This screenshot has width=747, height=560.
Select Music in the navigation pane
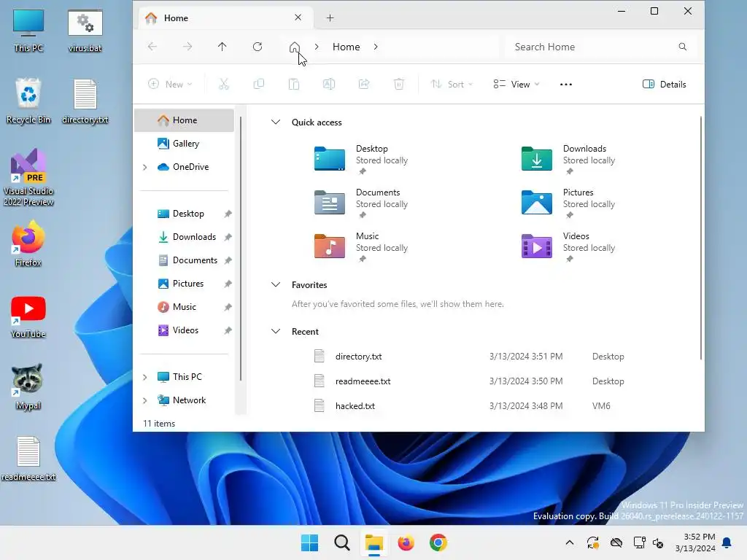pyautogui.click(x=184, y=307)
